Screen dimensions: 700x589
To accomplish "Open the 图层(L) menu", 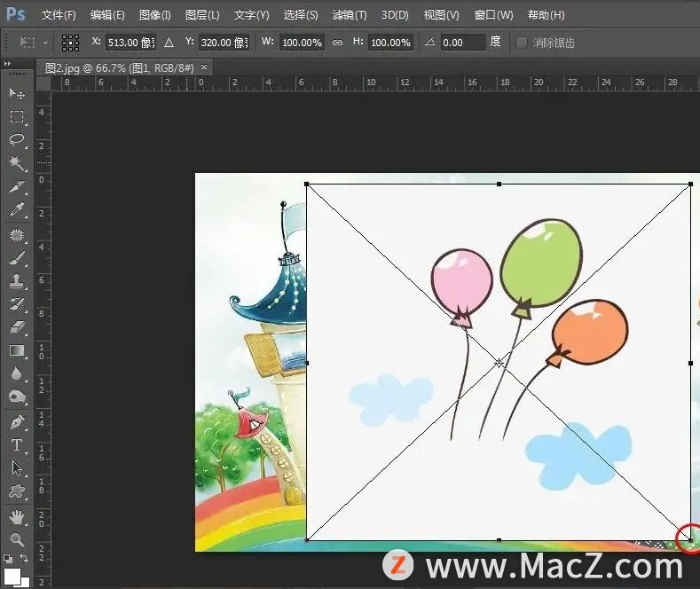I will coord(202,15).
